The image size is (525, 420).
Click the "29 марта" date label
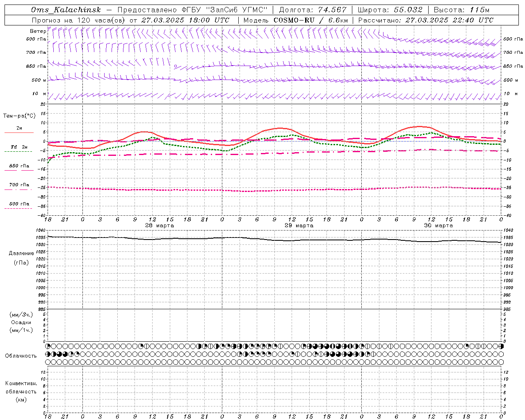pos(299,226)
